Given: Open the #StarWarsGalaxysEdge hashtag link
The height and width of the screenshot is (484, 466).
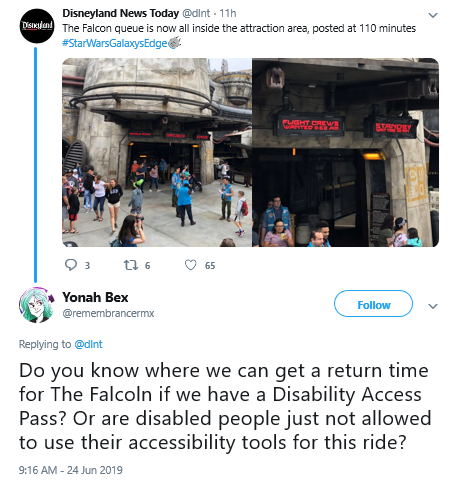Looking at the screenshot, I should coord(115,43).
